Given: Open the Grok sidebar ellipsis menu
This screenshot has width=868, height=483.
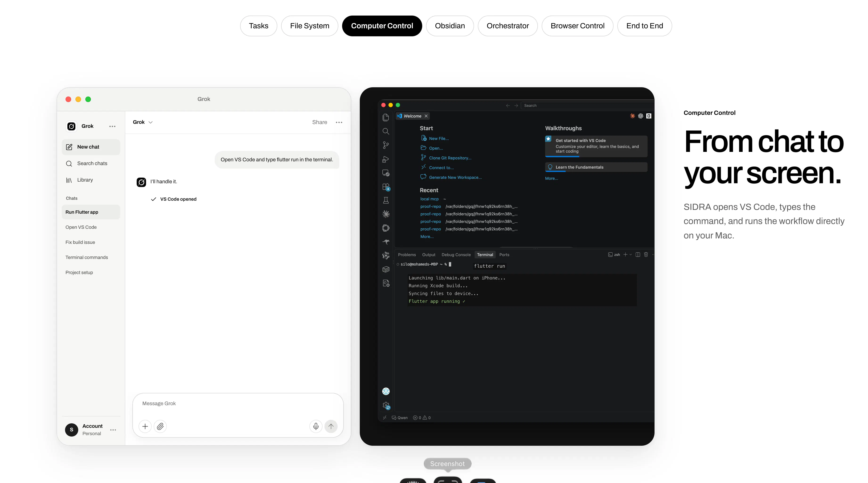Looking at the screenshot, I should coord(112,126).
